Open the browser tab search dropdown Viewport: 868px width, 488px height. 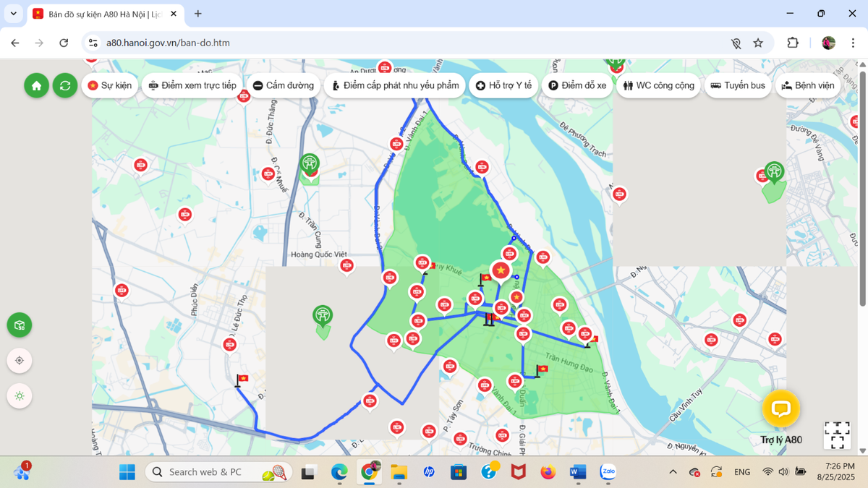point(13,14)
